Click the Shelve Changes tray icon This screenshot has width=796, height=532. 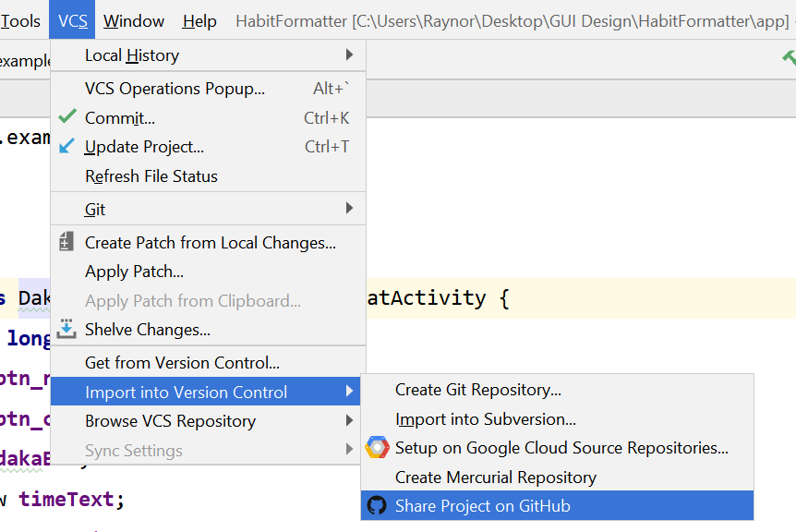(66, 329)
